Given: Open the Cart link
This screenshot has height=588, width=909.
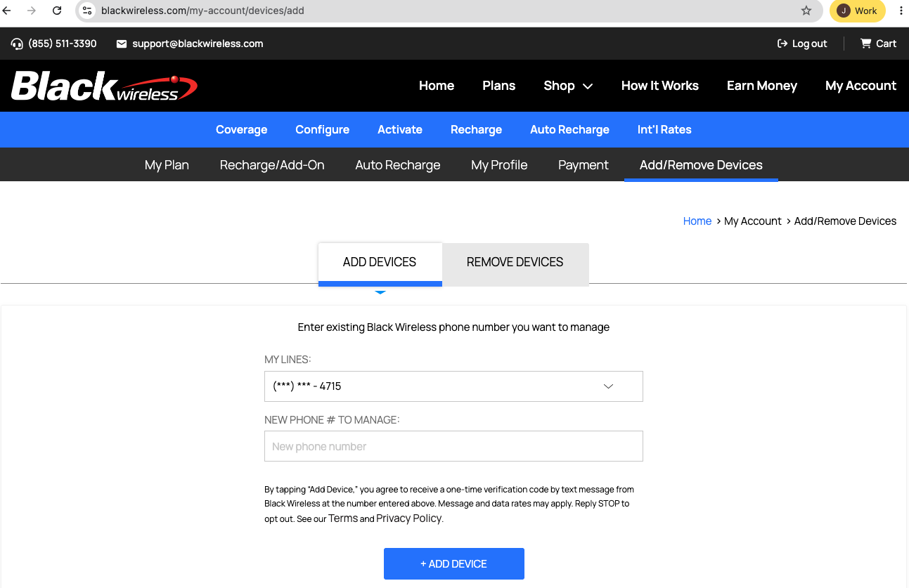Looking at the screenshot, I should pyautogui.click(x=886, y=44).
